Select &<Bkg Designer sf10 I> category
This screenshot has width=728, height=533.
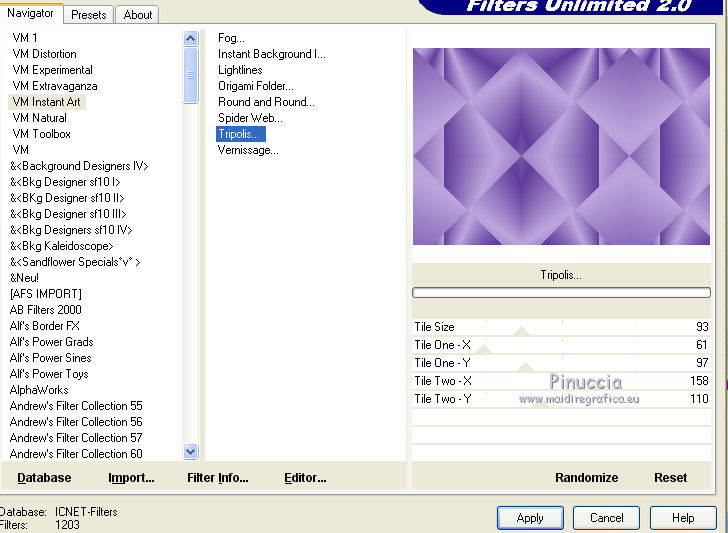[x=65, y=182]
